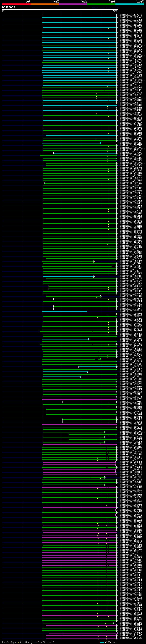This screenshot has height=644, width=146.
Task: Select the UniRef100_A7PAZ8 hit name
Action: (x=131, y=93)
